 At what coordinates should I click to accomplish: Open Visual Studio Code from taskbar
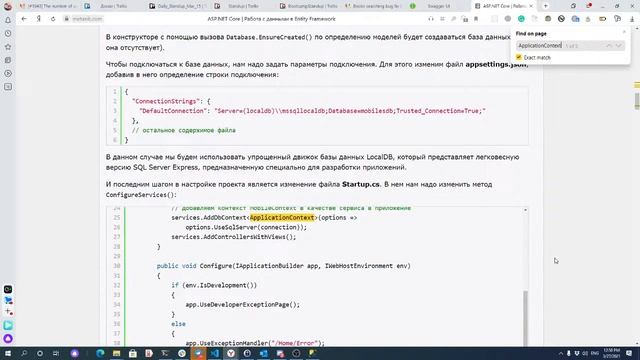[x=215, y=353]
